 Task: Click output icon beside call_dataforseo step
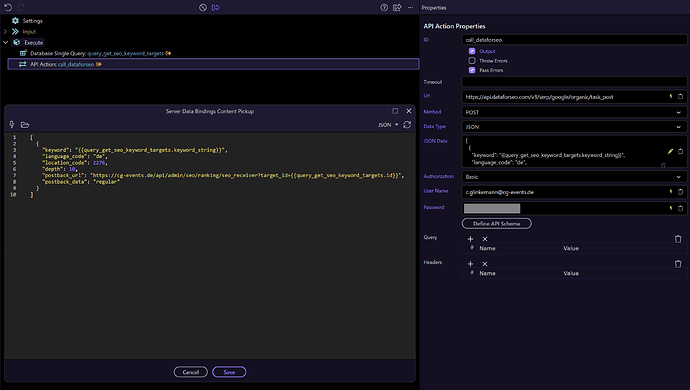[x=99, y=64]
